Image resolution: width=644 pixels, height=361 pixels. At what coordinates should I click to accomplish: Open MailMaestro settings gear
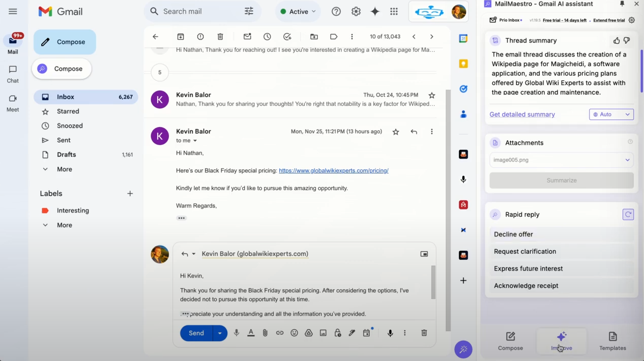click(632, 20)
